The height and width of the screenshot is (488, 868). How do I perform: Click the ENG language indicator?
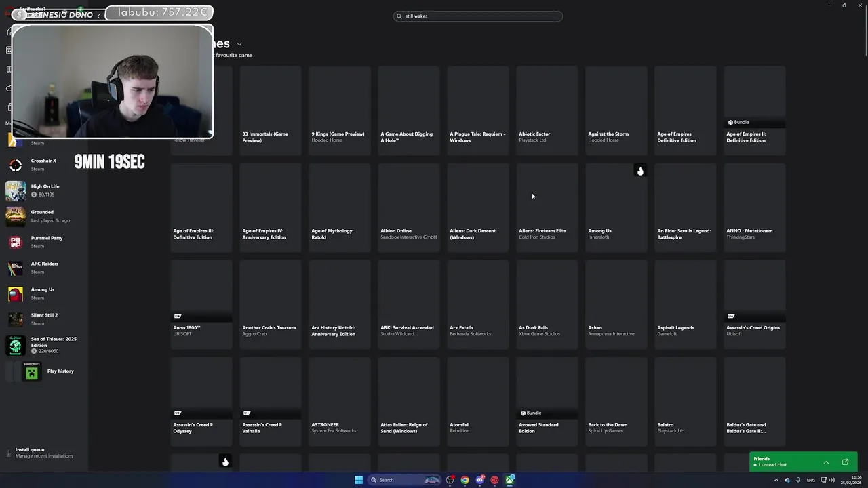click(810, 480)
